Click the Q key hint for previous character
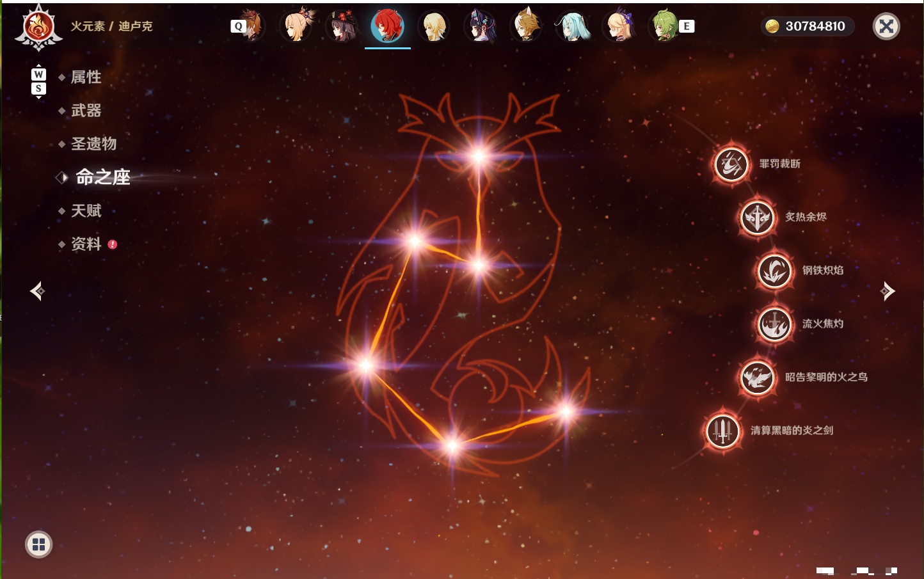The height and width of the screenshot is (579, 924). tap(238, 26)
